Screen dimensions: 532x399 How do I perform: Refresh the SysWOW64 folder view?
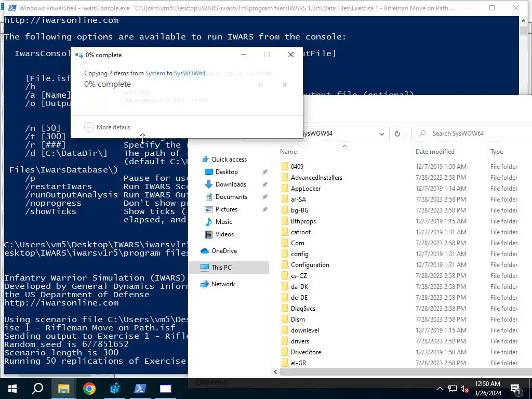tap(397, 134)
